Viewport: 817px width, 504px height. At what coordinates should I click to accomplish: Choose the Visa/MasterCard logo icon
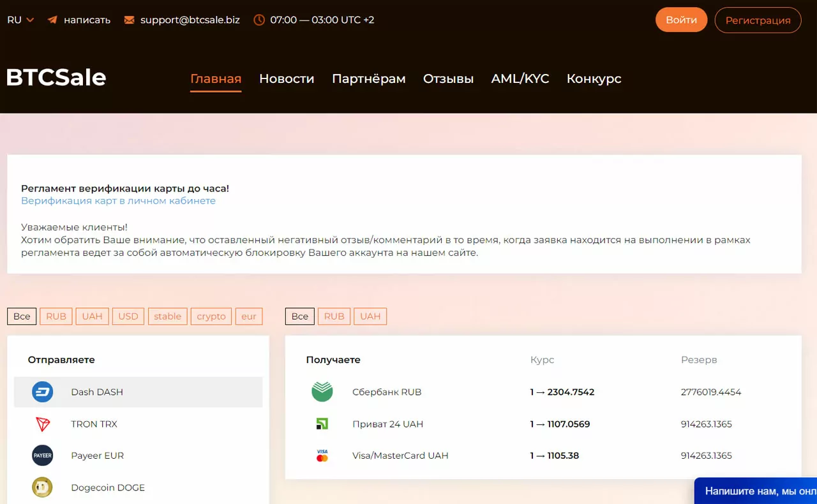click(322, 456)
